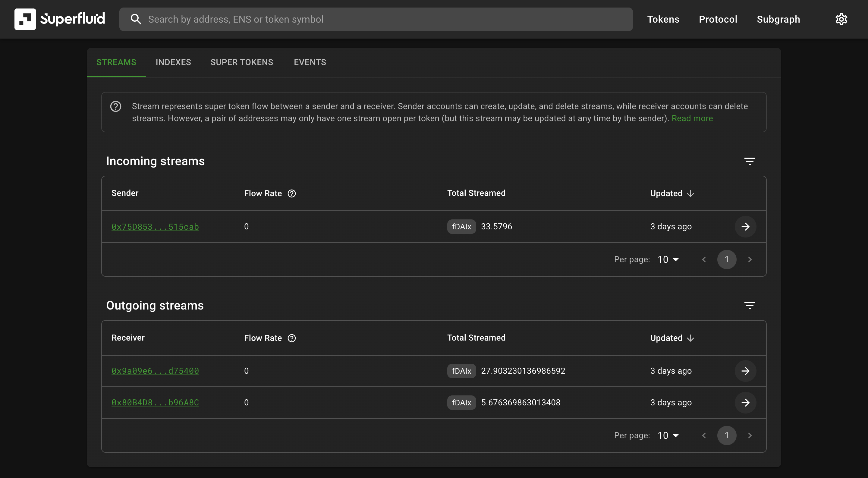Click flow rate 0 in the 0x9a09e6...d75400 row
This screenshot has height=478, width=868.
tap(246, 371)
